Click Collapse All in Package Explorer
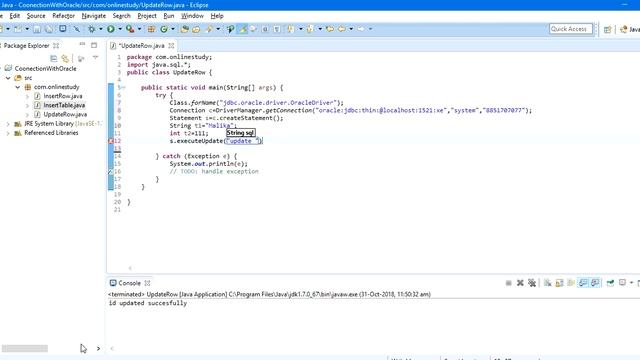Viewport: 640px width, 360px height. click(x=53, y=58)
